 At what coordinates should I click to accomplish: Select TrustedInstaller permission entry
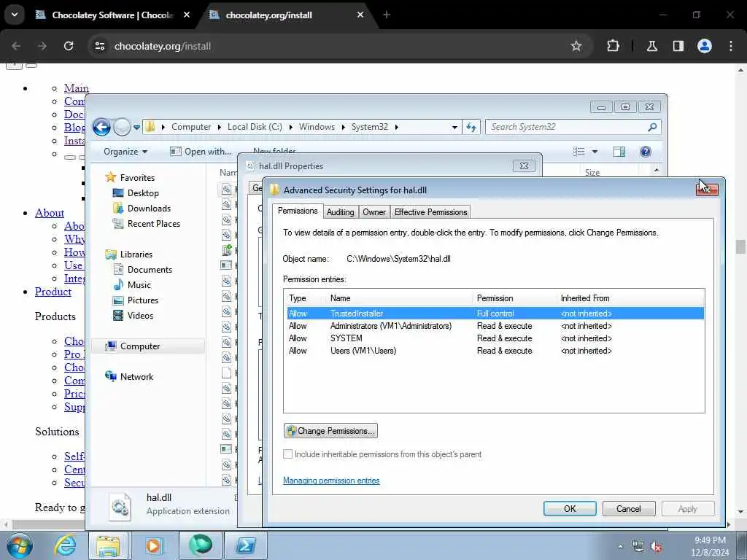(x=495, y=314)
